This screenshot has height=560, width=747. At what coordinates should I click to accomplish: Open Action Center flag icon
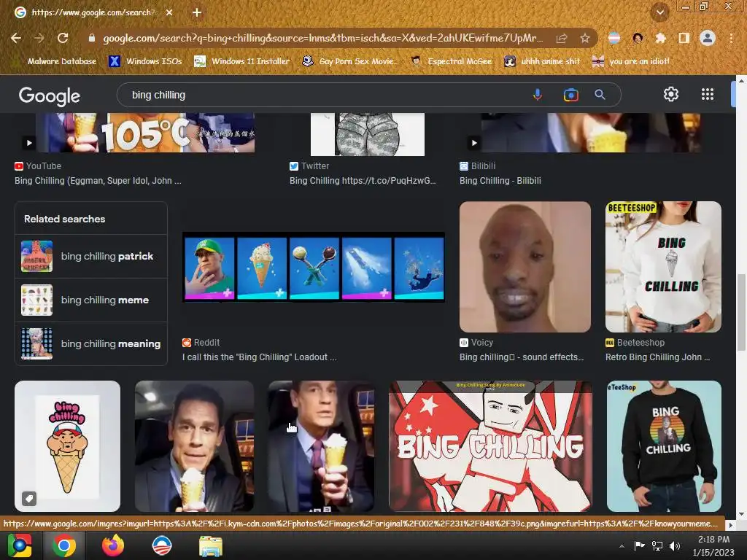[x=639, y=545]
